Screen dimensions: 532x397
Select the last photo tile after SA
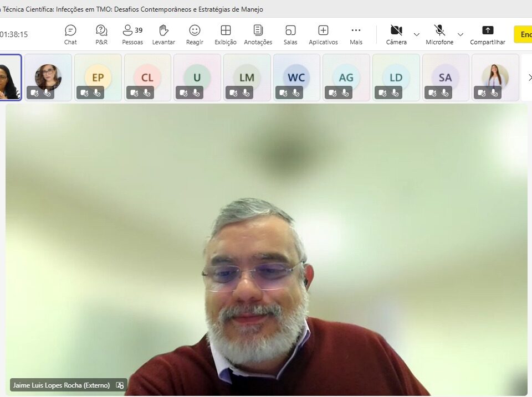click(x=495, y=78)
